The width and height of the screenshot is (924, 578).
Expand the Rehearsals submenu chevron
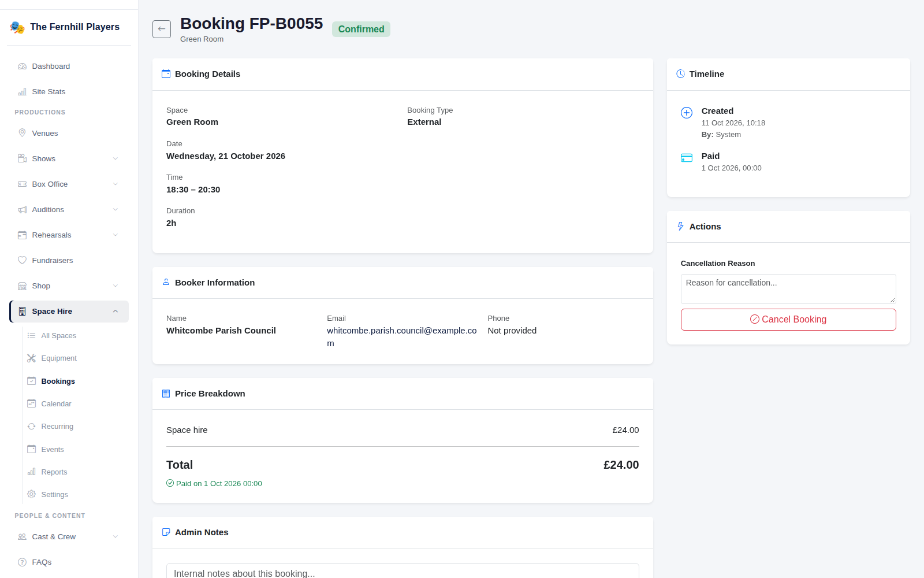[115, 235]
